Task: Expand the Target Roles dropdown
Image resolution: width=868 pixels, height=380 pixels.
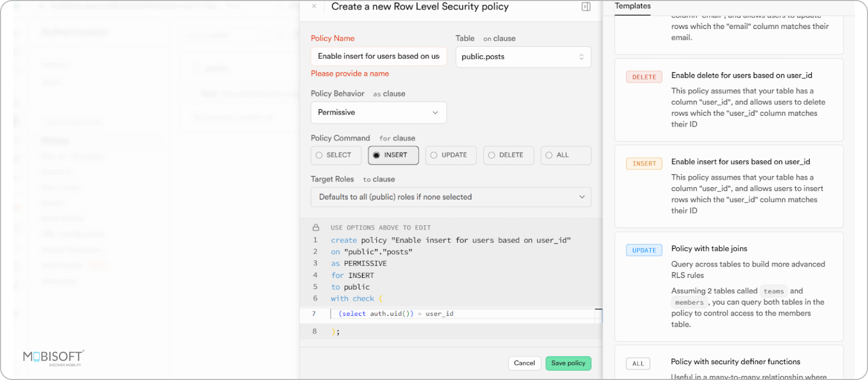Action: [x=451, y=197]
